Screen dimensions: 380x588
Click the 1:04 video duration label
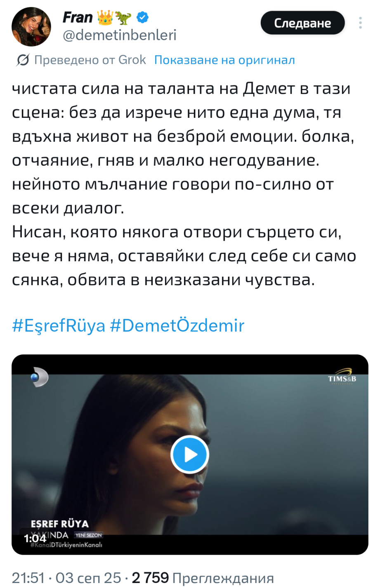[x=35, y=538]
